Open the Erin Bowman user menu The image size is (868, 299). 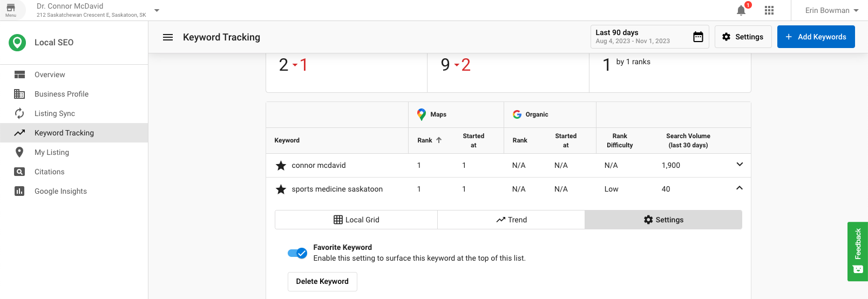coord(831,10)
